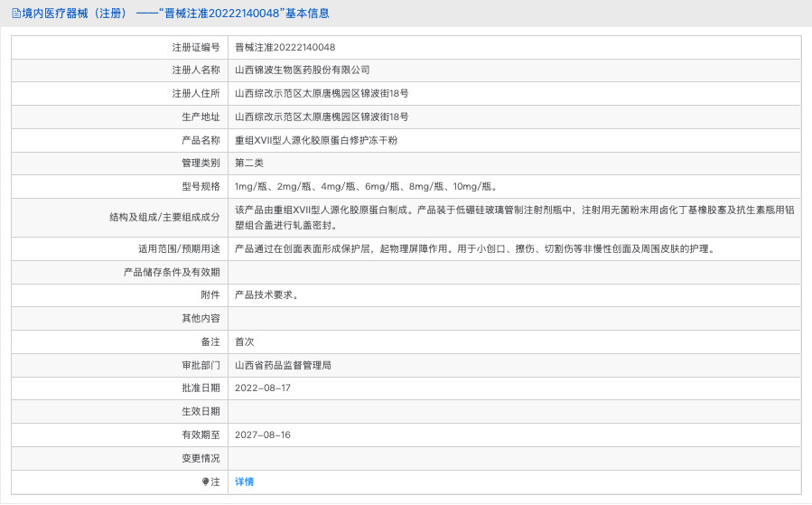Click the 生产地址 label
The image size is (812, 505).
(x=201, y=117)
